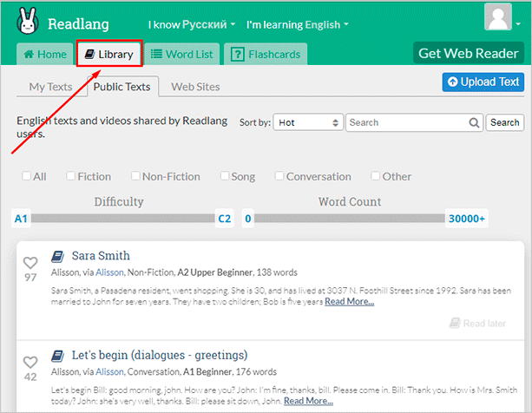Viewport: 532px width, 413px height.
Task: Expand the 'I know Русский' language dropdown
Action: tap(191, 24)
